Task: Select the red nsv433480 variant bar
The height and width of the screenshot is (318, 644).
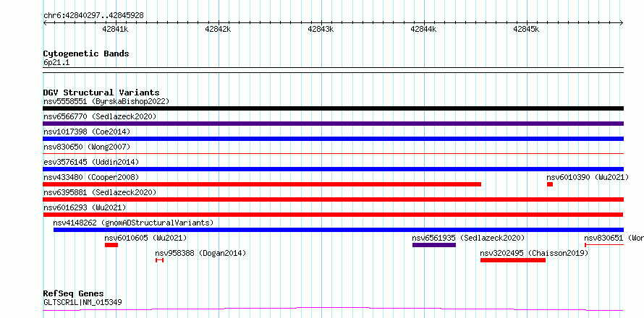Action: click(x=262, y=184)
